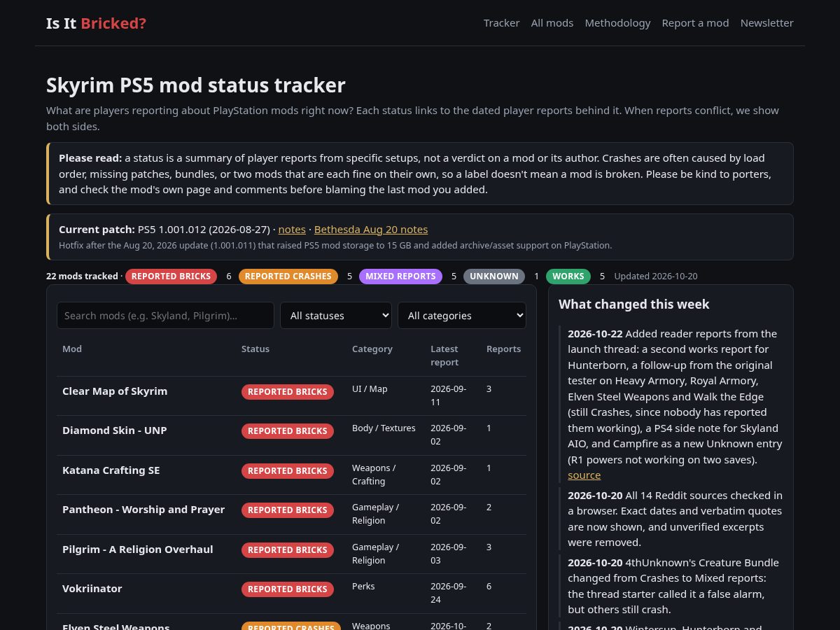Sort by the Reports column header

tap(504, 349)
